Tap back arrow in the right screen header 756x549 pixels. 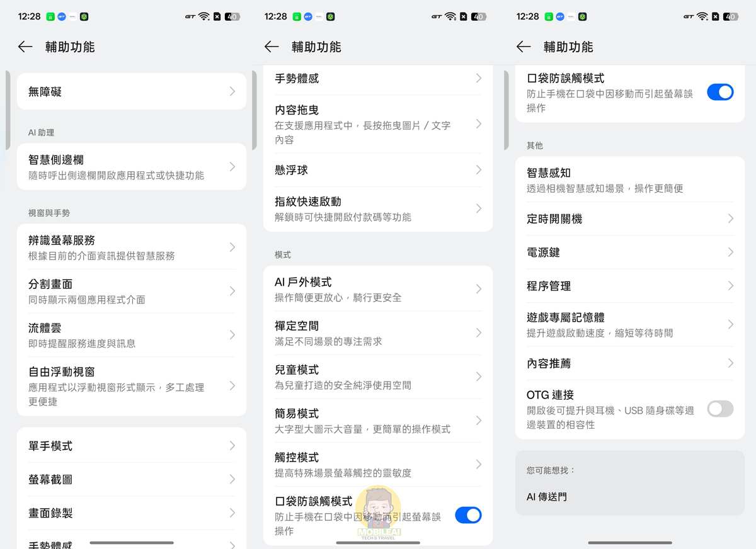524,47
